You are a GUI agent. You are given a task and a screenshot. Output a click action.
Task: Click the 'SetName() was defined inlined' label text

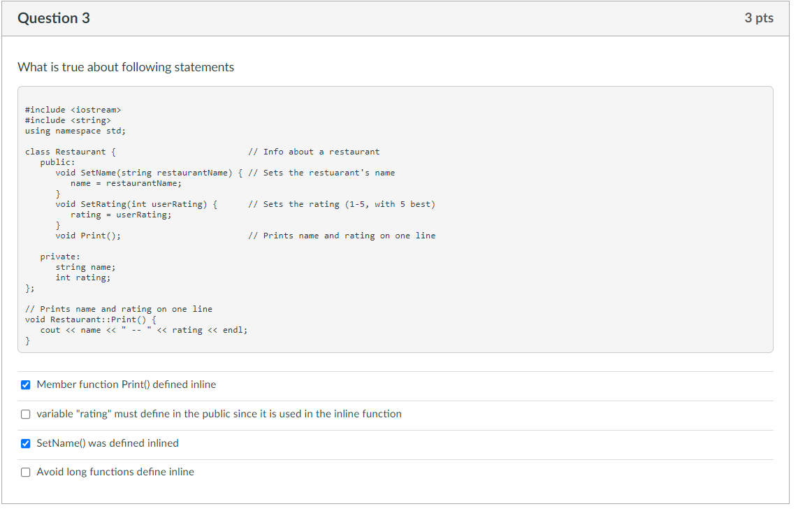(108, 443)
